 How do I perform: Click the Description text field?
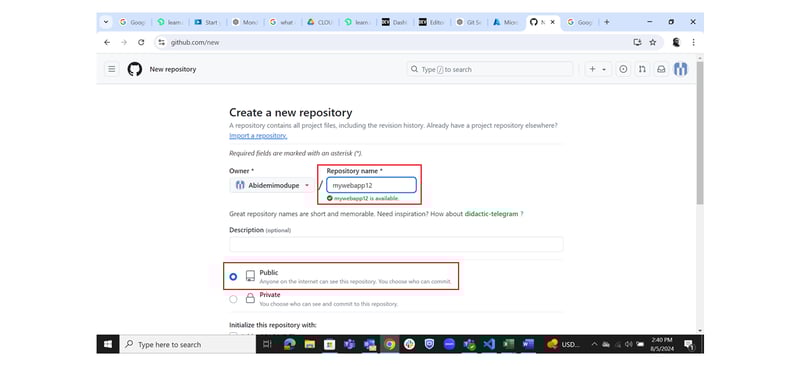[396, 245]
